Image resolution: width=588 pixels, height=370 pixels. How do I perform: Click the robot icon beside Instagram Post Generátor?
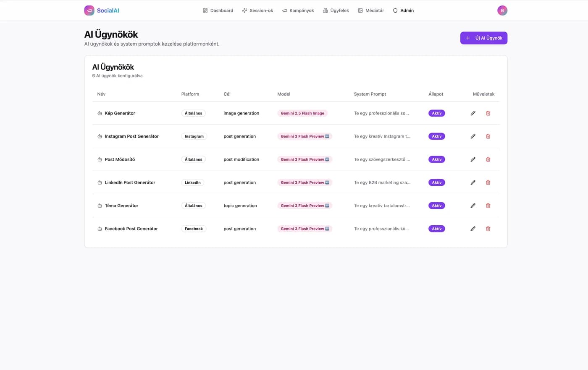pyautogui.click(x=100, y=136)
